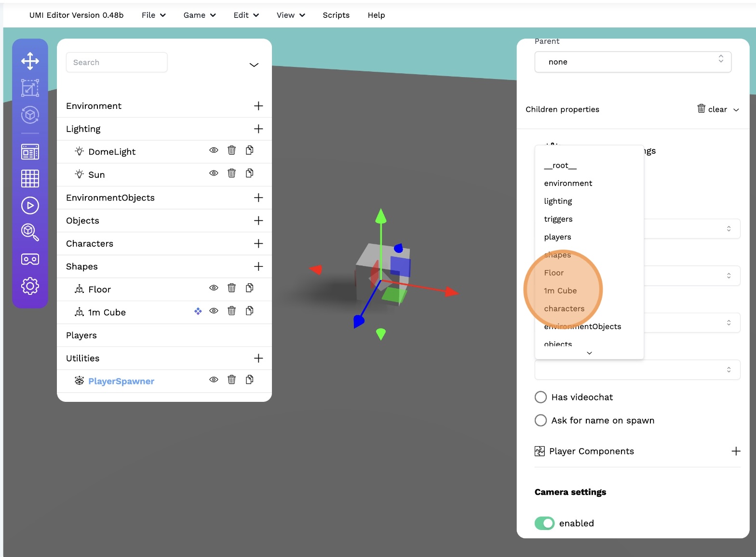Select the scale tool in sidebar
The height and width of the screenshot is (557, 756).
point(30,88)
